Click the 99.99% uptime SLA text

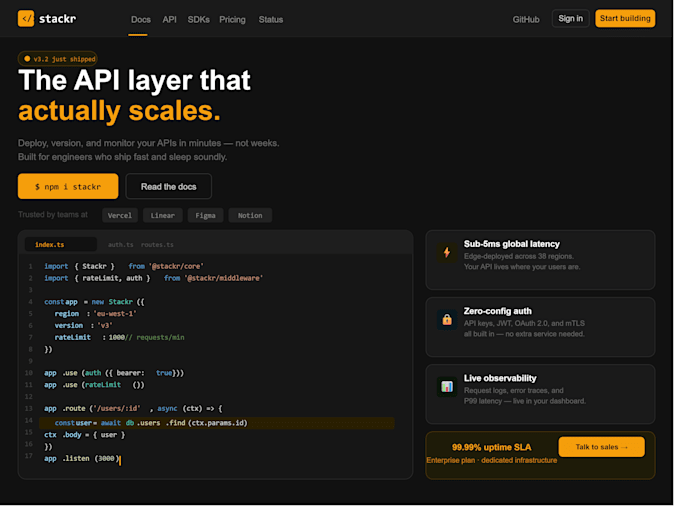pyautogui.click(x=491, y=447)
